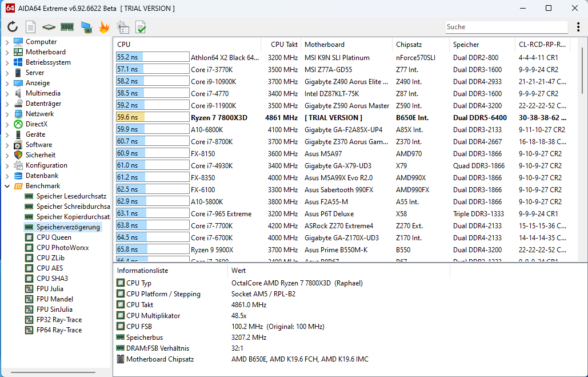The image size is (588, 377).
Task: Expand the Geräte tree node
Action: [x=7, y=134]
